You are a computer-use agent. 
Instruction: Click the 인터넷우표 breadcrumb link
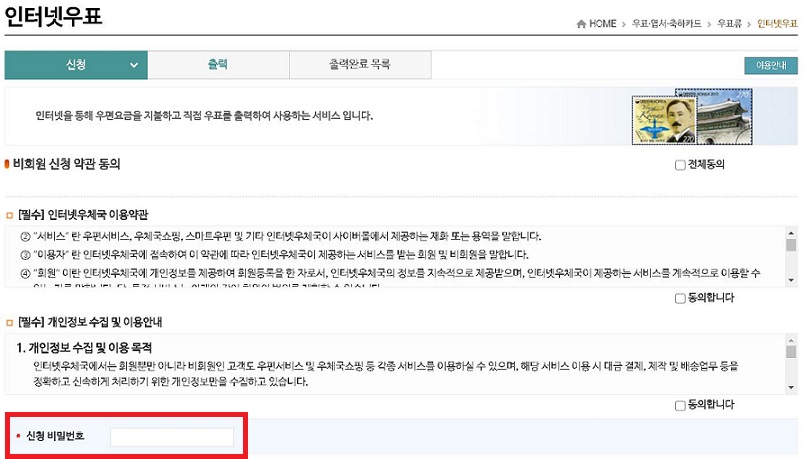[x=777, y=24]
